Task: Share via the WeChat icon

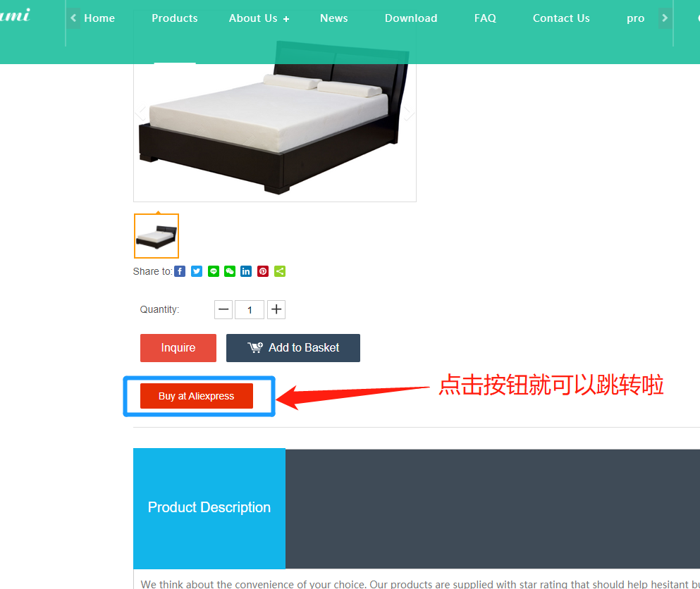Action: pyautogui.click(x=230, y=271)
